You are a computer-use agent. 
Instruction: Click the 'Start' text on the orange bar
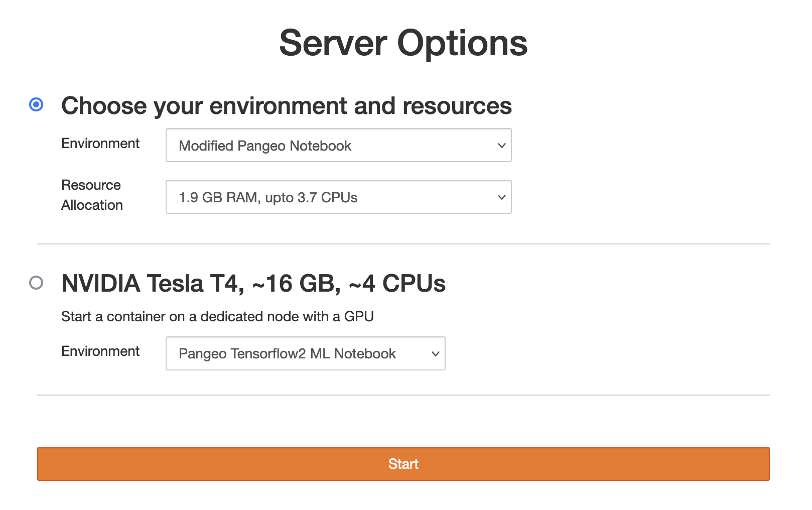click(x=403, y=464)
